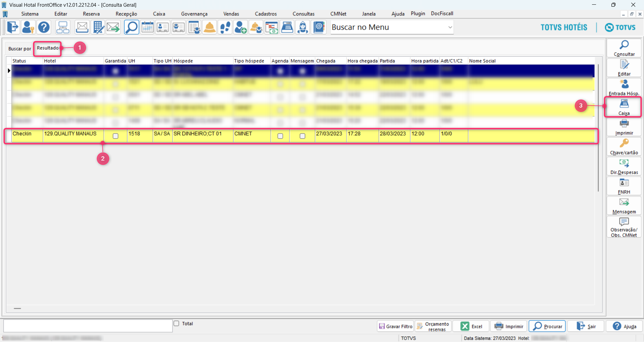
Task: Click the Entrada Hósp. side panel button
Action: pyautogui.click(x=624, y=88)
